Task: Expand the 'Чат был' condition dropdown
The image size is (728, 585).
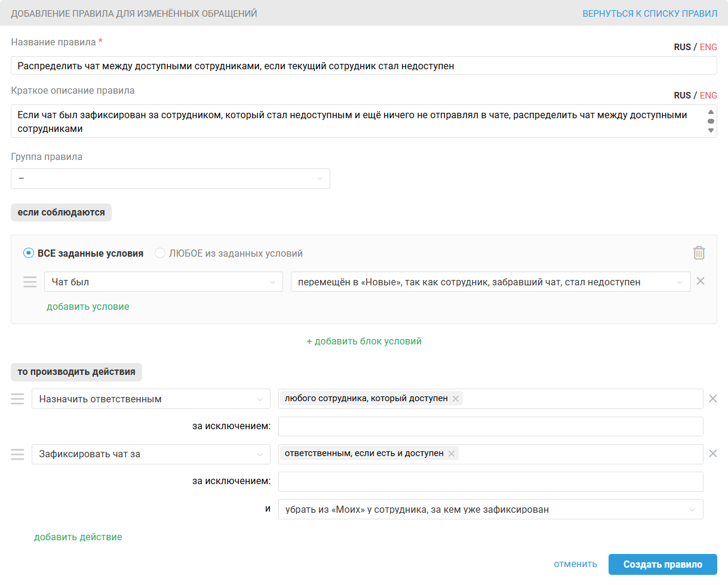Action: [163, 282]
